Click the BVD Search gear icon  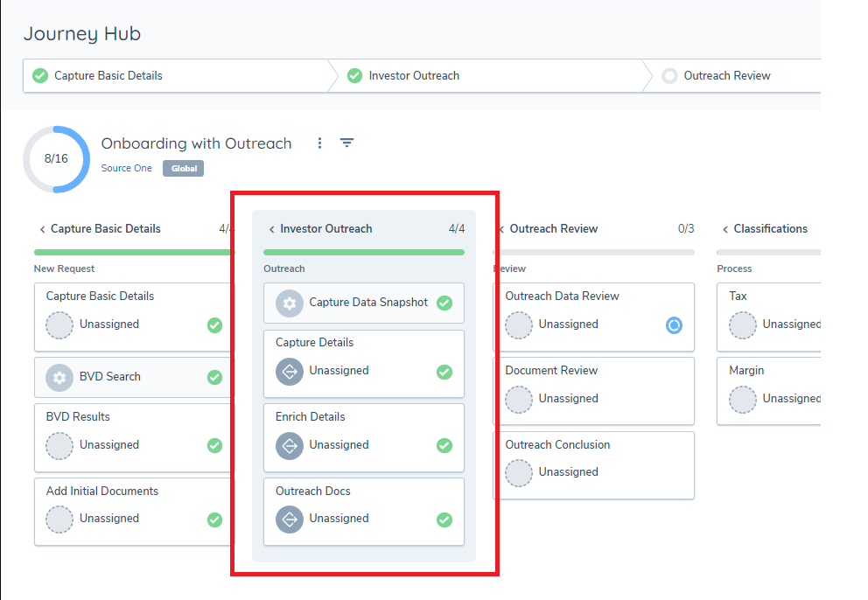[59, 377]
